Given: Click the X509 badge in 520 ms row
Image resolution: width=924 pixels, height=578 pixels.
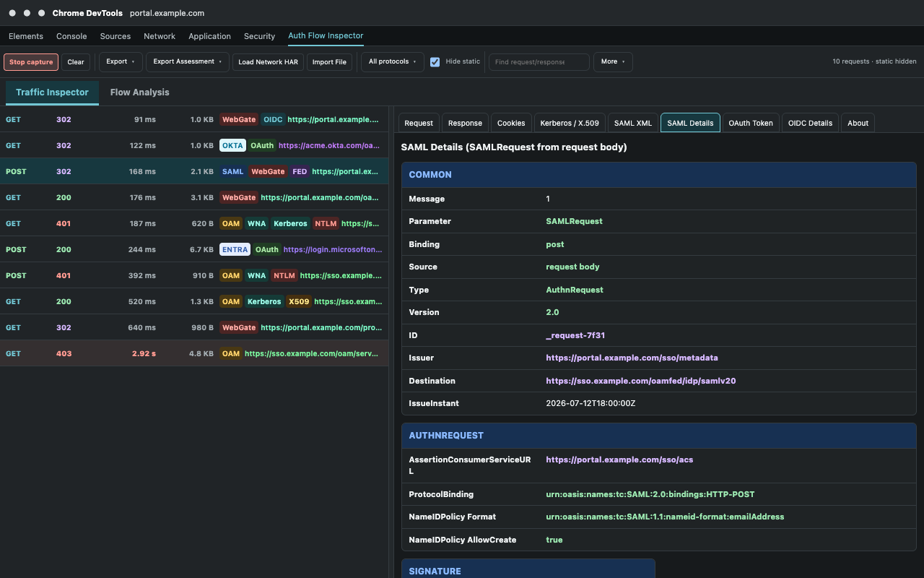Looking at the screenshot, I should point(298,301).
